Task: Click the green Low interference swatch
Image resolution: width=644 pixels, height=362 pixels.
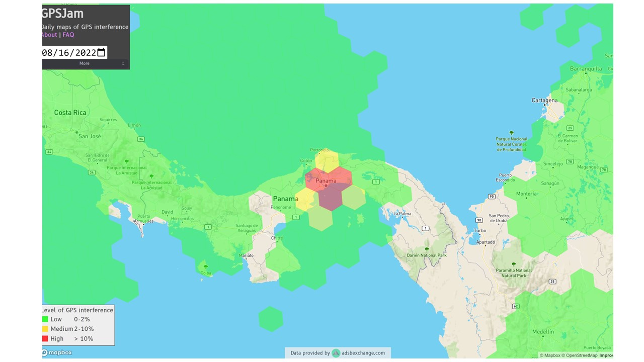Action: (46, 319)
